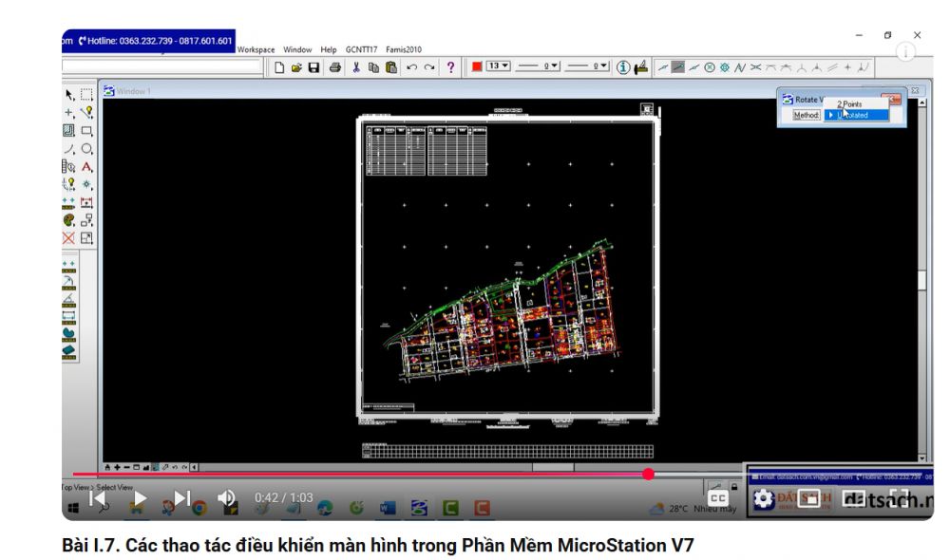
Task: Open the Help question mark icon
Action: click(x=450, y=67)
